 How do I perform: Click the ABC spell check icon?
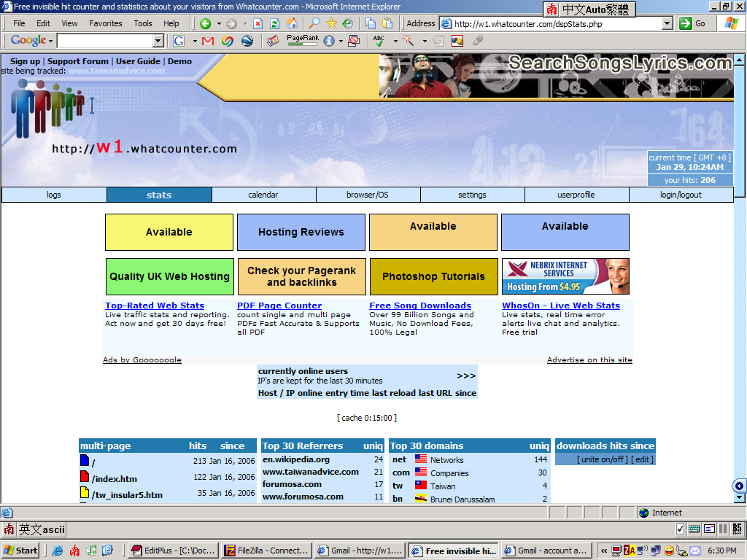click(x=379, y=41)
